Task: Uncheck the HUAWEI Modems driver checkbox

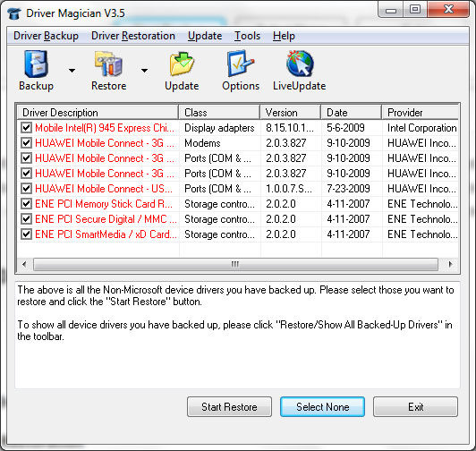Action: click(x=27, y=143)
